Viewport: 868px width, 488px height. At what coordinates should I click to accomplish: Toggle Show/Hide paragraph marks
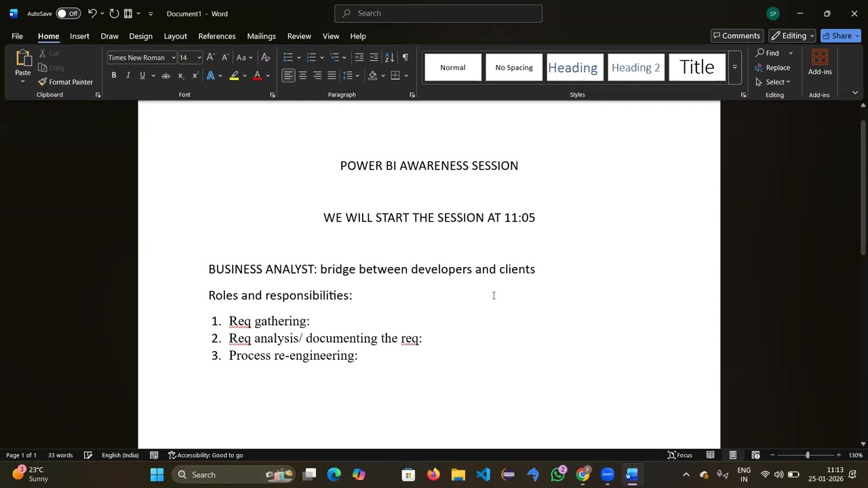[x=405, y=58]
